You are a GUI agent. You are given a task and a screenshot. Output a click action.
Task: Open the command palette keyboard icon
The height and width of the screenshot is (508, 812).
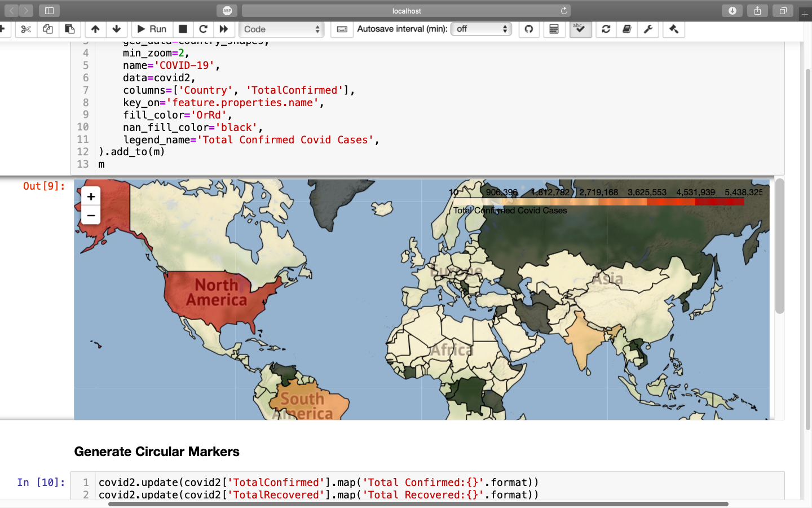click(342, 29)
